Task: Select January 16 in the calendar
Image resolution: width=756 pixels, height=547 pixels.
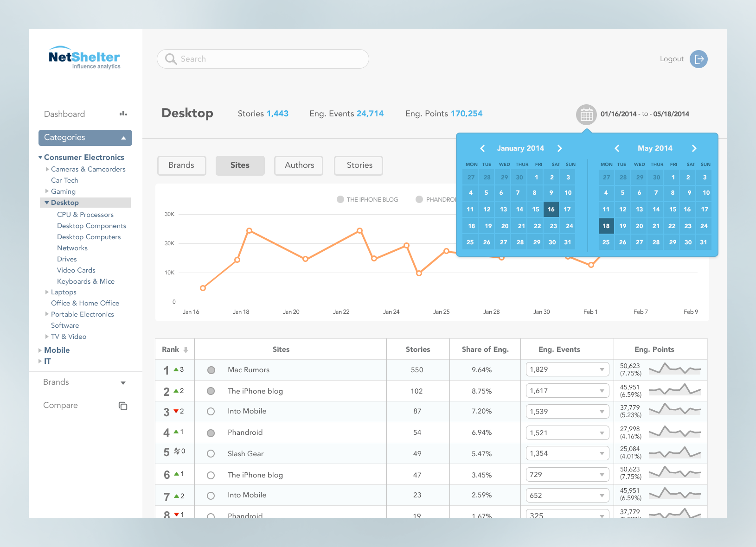Action: coord(551,209)
